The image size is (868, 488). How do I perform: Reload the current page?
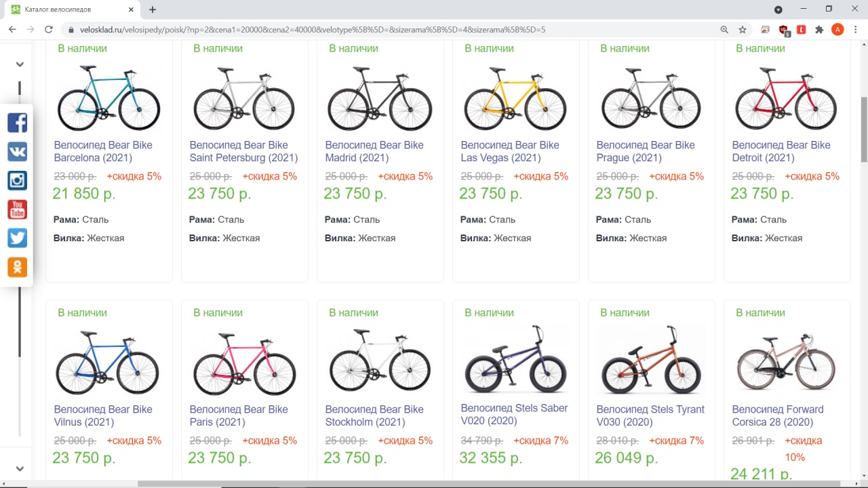tap(49, 30)
